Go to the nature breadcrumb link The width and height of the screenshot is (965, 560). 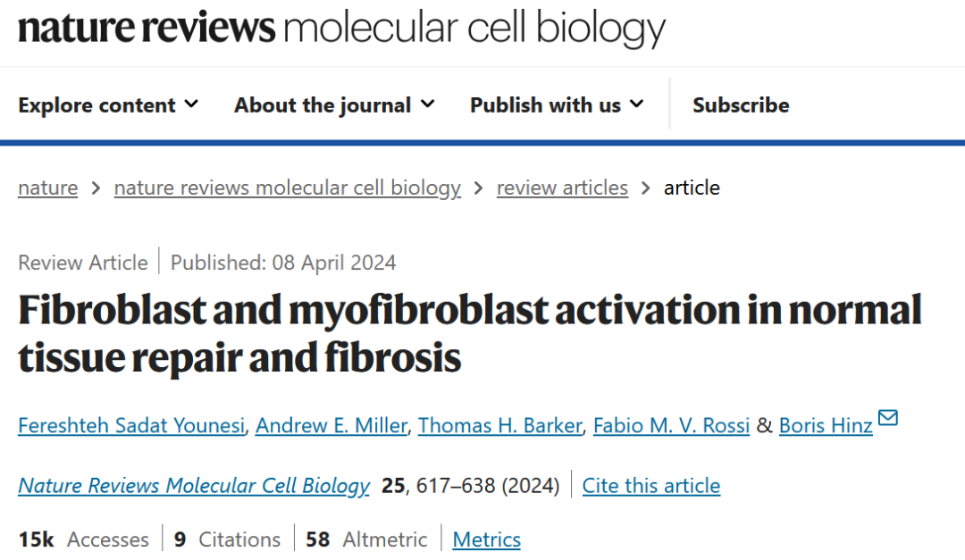coord(48,188)
